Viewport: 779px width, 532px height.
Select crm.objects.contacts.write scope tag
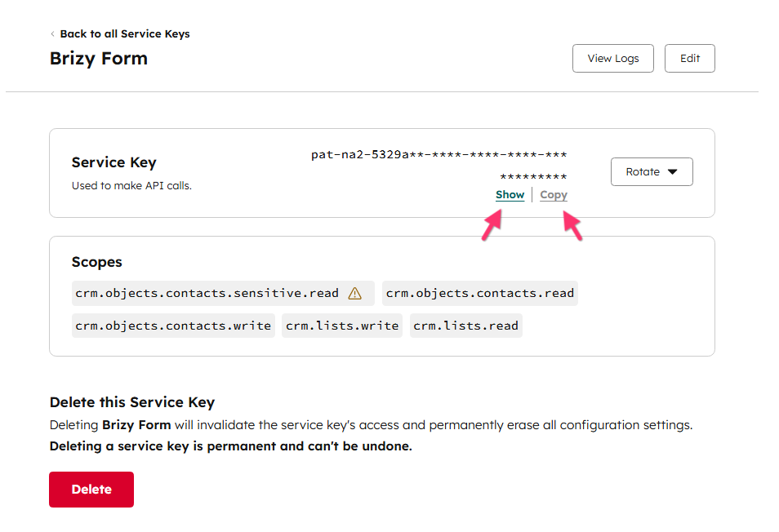coord(173,326)
